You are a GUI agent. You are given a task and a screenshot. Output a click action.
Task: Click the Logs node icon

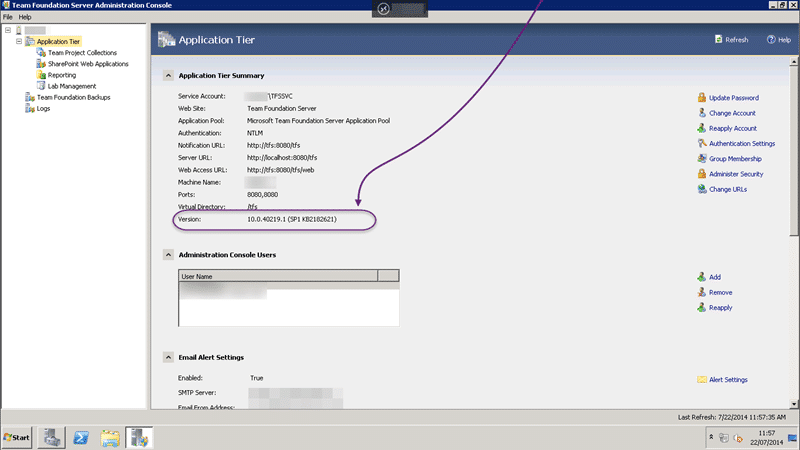pyautogui.click(x=30, y=109)
